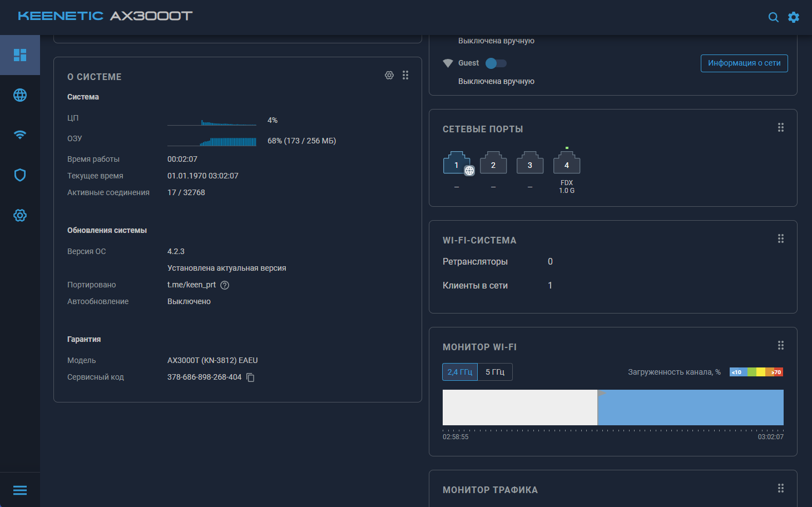This screenshot has width=812, height=507.
Task: Click the Keenetic AX3000T logo
Action: [x=105, y=16]
